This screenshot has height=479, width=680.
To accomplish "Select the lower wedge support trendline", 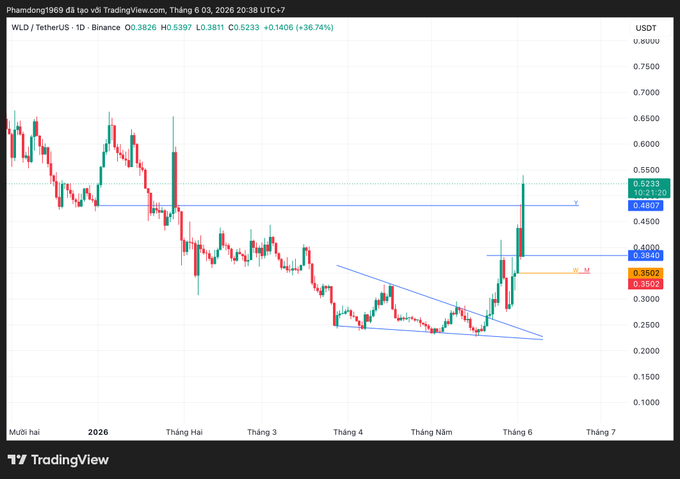I will point(440,333).
